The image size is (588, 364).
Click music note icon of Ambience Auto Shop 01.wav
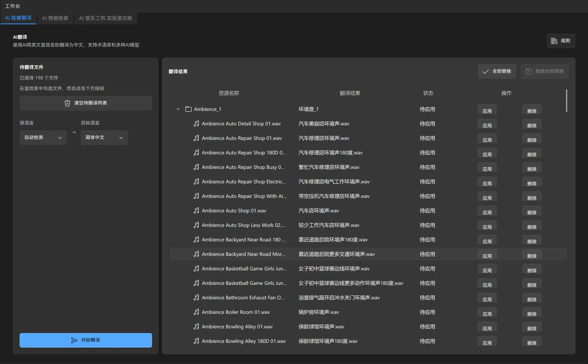(196, 211)
